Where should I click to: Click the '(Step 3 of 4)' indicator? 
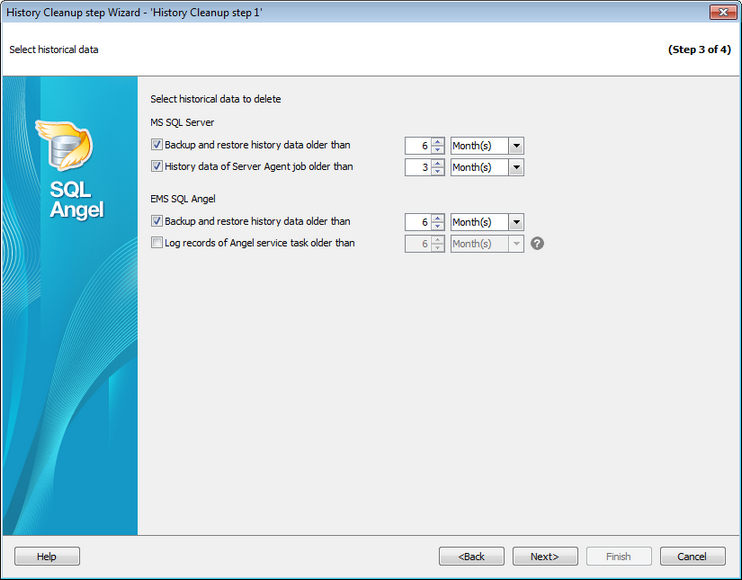699,50
